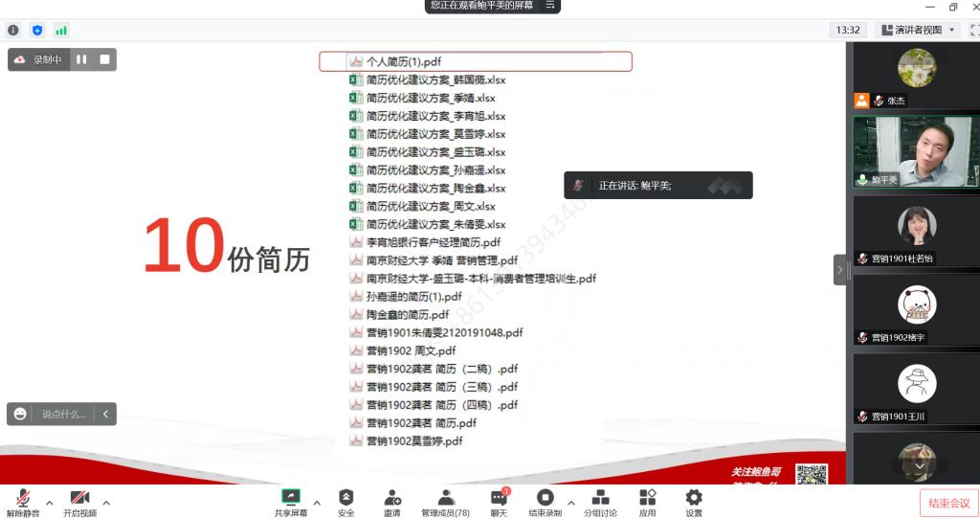
Task: Open the Apps (应用) icon
Action: (648, 502)
